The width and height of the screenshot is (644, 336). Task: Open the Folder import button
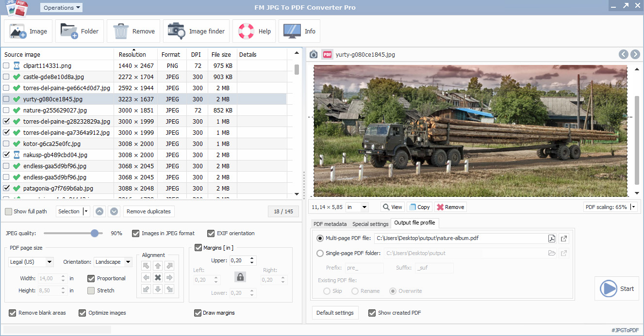pos(80,32)
